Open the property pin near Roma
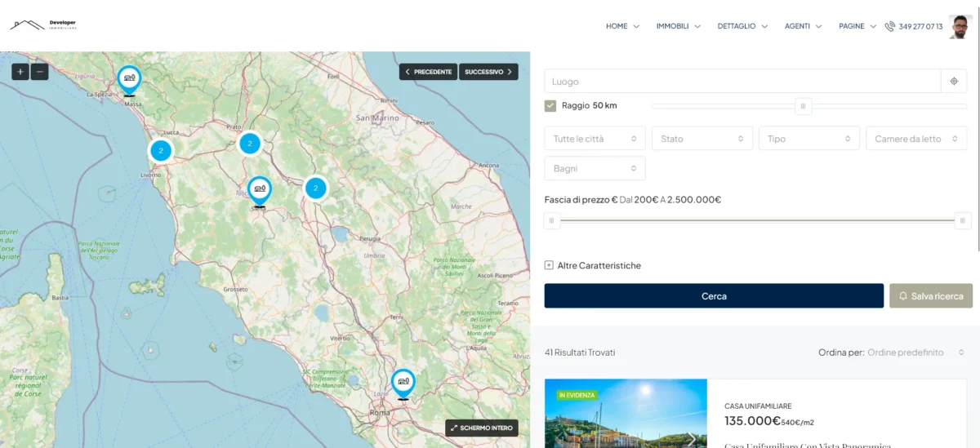The height and width of the screenshot is (448, 980). pos(403,384)
